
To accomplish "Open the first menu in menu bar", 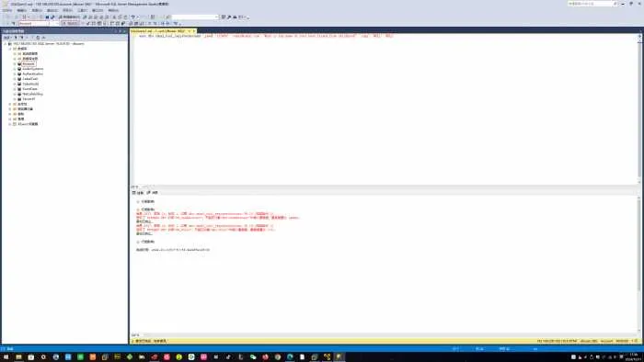I will [x=7, y=10].
